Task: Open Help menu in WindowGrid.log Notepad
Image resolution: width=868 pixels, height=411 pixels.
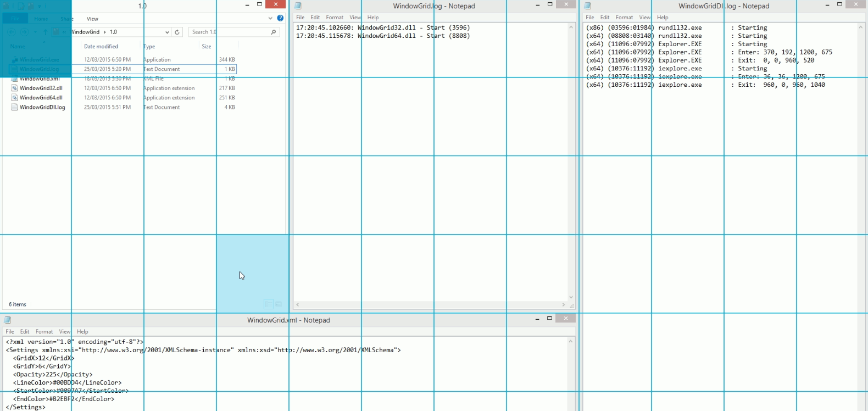Action: click(x=373, y=18)
